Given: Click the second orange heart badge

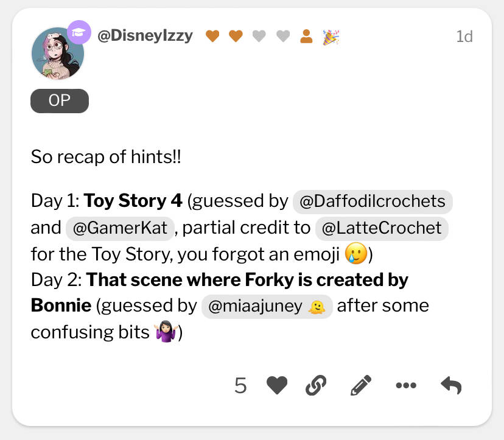Looking at the screenshot, I should click(236, 37).
